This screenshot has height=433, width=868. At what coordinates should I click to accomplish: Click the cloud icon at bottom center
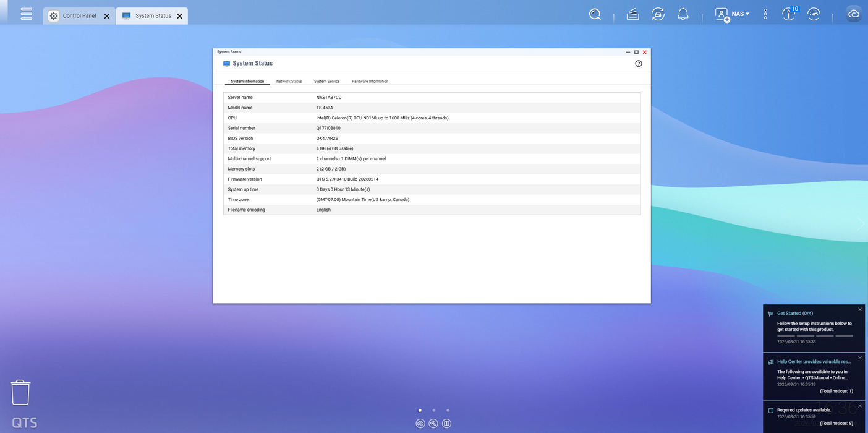pos(420,424)
